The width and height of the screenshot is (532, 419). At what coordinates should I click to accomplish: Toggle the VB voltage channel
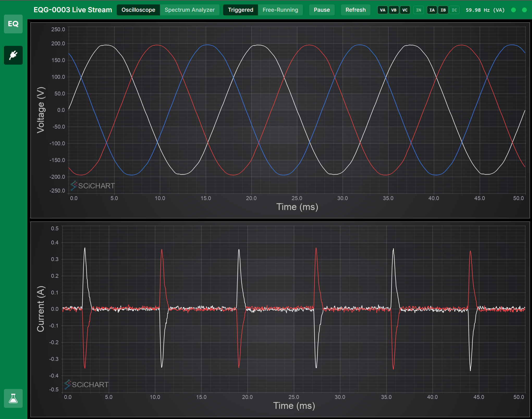pos(394,10)
